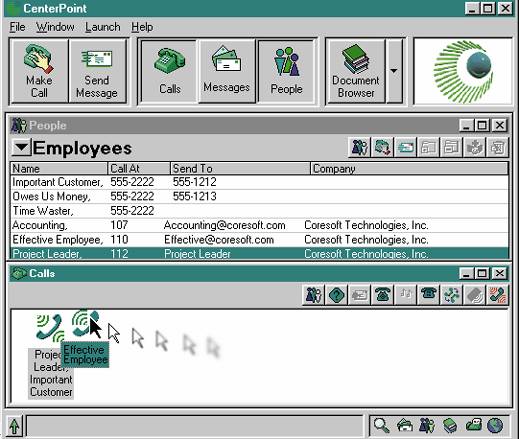
Task: Open the Launch menu
Action: point(103,27)
